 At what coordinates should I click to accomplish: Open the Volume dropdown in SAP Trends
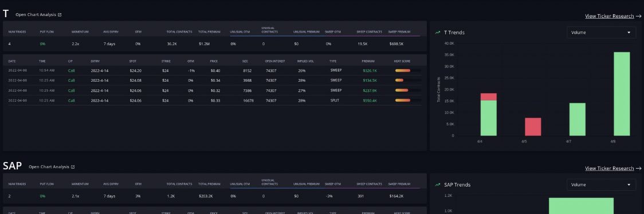click(x=601, y=185)
